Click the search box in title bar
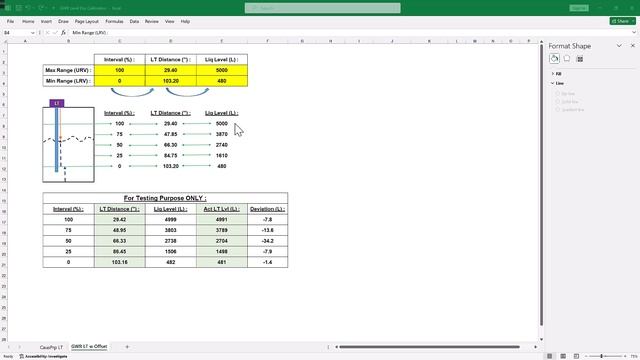 (x=322, y=8)
